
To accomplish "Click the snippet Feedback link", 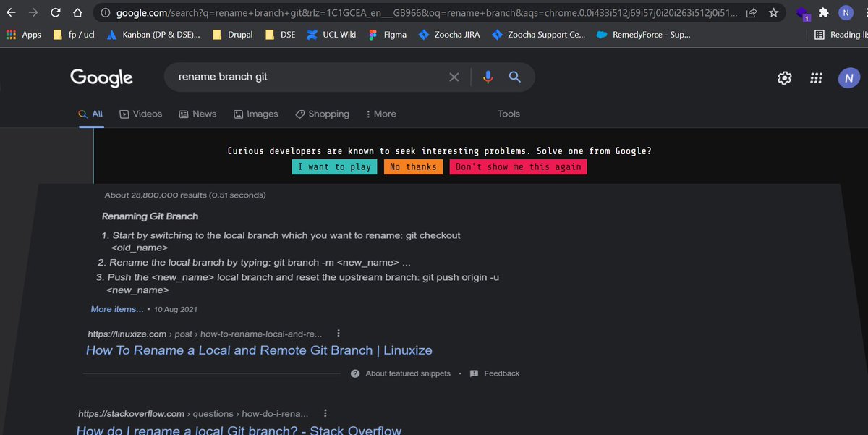I will tap(495, 373).
